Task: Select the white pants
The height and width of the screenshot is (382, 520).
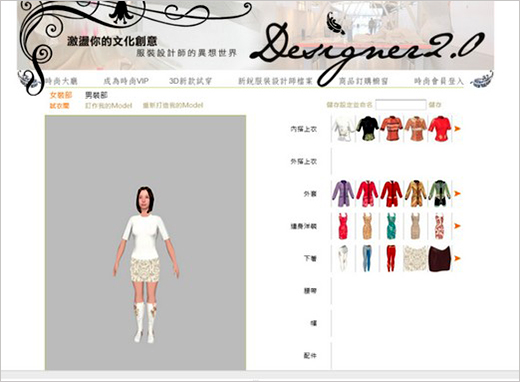Action: pyautogui.click(x=343, y=258)
